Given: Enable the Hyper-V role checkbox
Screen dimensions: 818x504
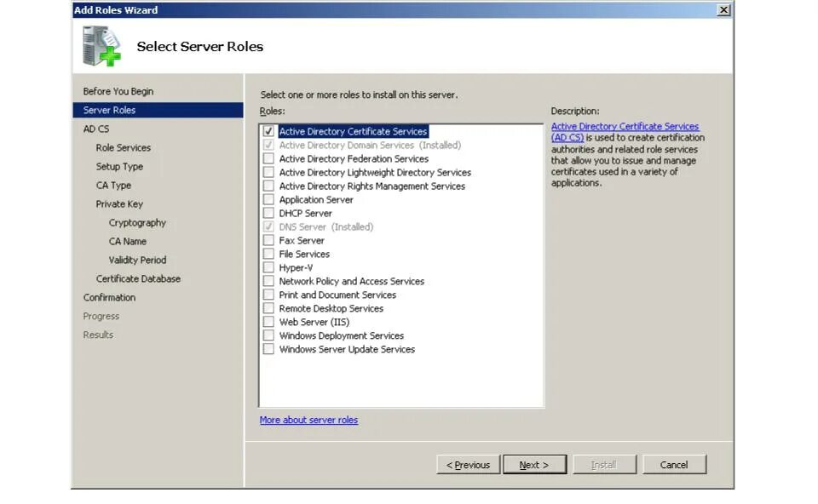Looking at the screenshot, I should 268,267.
